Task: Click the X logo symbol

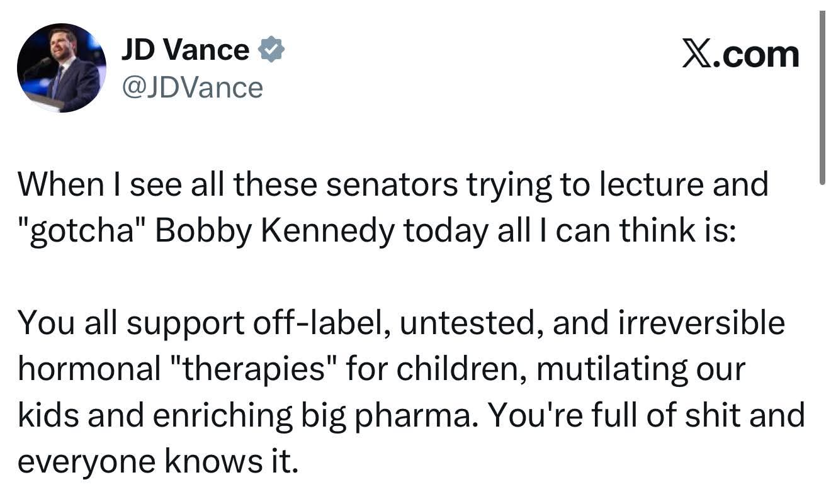Action: point(698,55)
